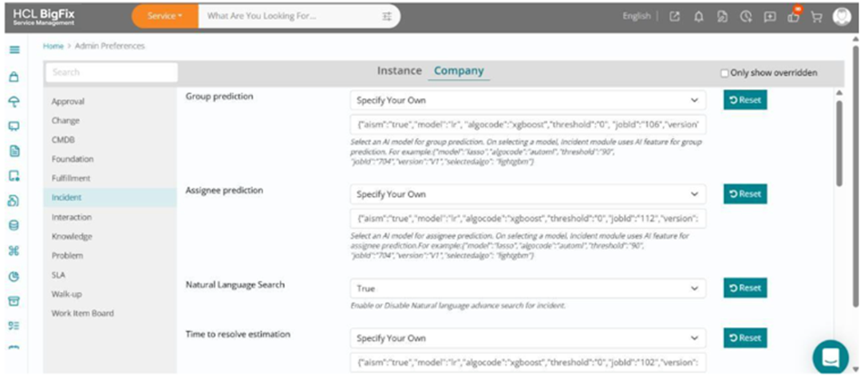Reset the Assignee prediction setting

pyautogui.click(x=745, y=195)
